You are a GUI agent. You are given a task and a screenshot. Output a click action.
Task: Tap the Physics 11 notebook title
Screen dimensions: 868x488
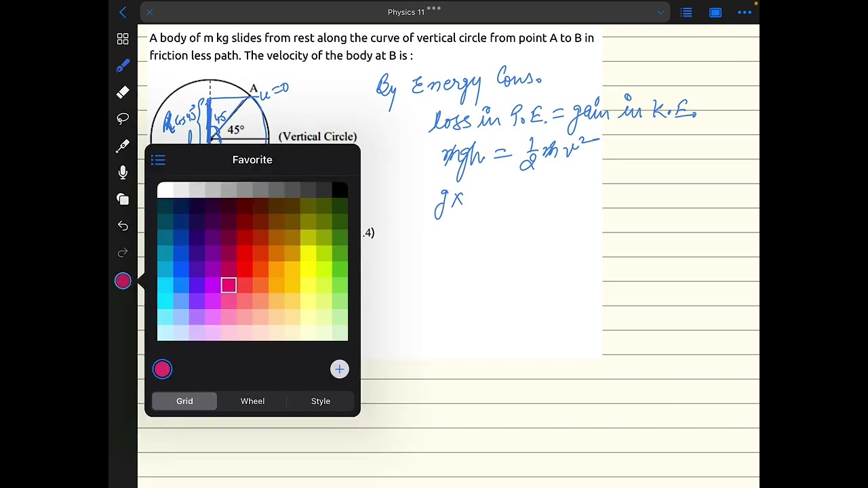(406, 12)
